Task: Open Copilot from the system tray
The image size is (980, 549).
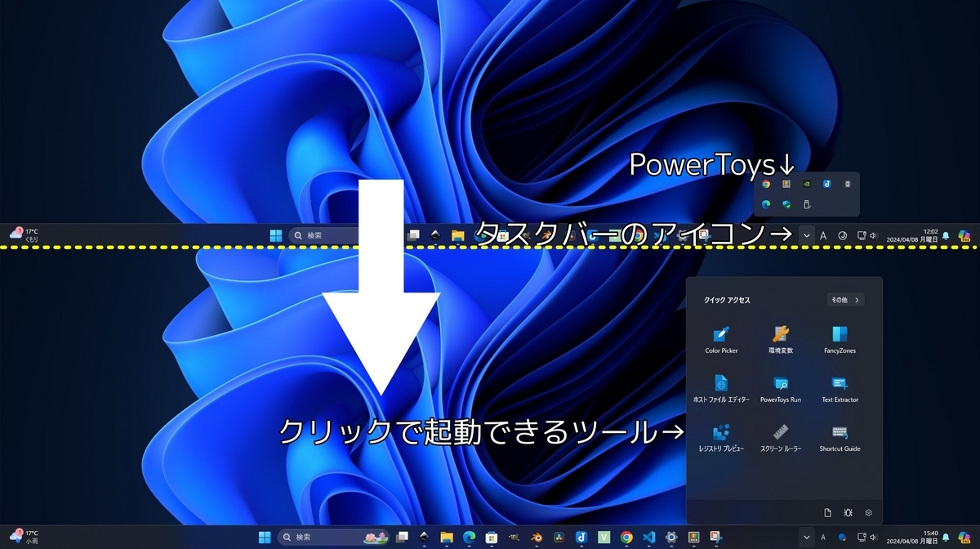Action: tap(964, 537)
